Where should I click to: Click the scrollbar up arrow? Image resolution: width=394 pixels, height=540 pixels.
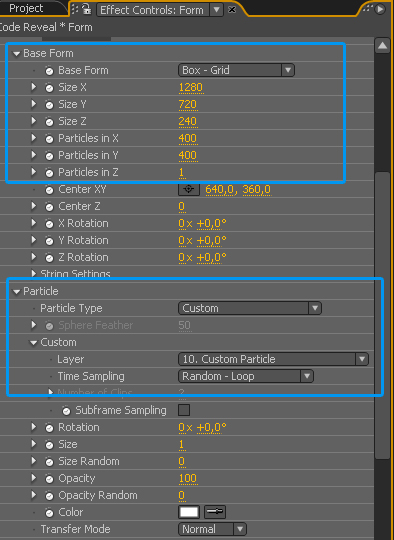tap(383, 46)
